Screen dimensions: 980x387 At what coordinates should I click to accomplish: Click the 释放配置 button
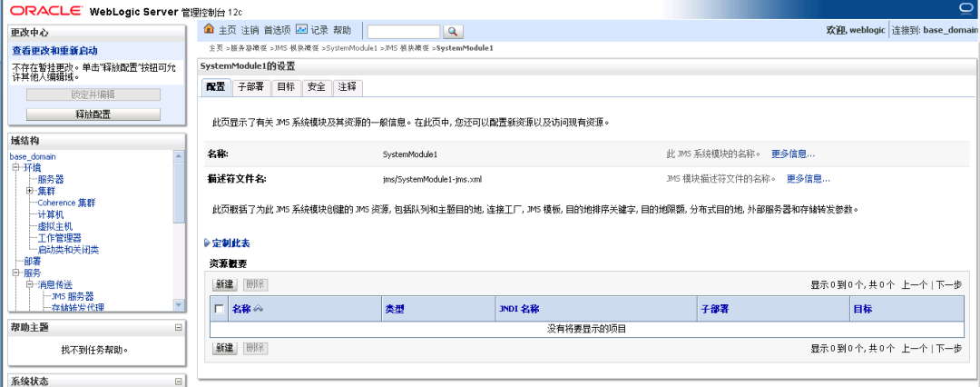(x=93, y=114)
